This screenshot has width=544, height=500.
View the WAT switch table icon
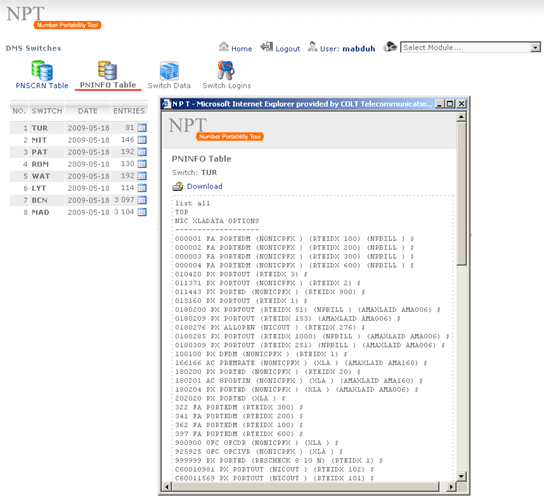click(142, 176)
